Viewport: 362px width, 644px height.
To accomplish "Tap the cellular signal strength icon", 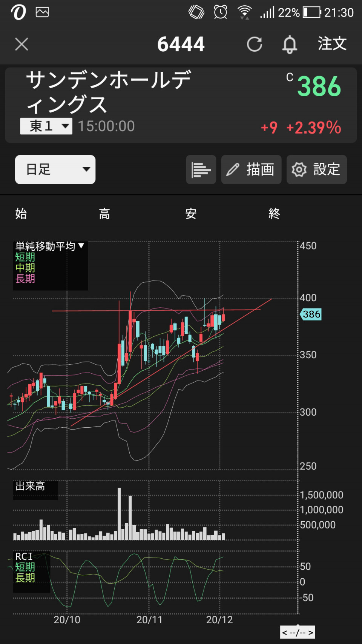I will tap(267, 12).
